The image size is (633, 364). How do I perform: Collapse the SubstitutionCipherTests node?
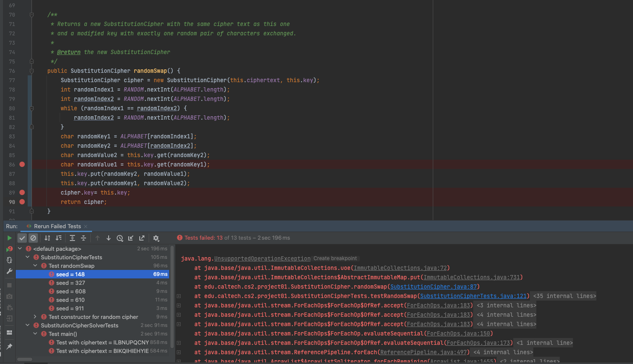[28, 257]
